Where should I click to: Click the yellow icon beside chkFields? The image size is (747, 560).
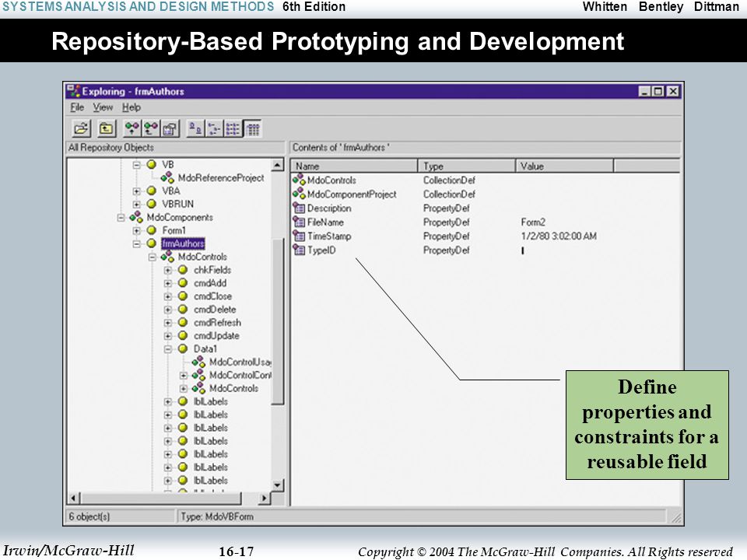point(182,270)
